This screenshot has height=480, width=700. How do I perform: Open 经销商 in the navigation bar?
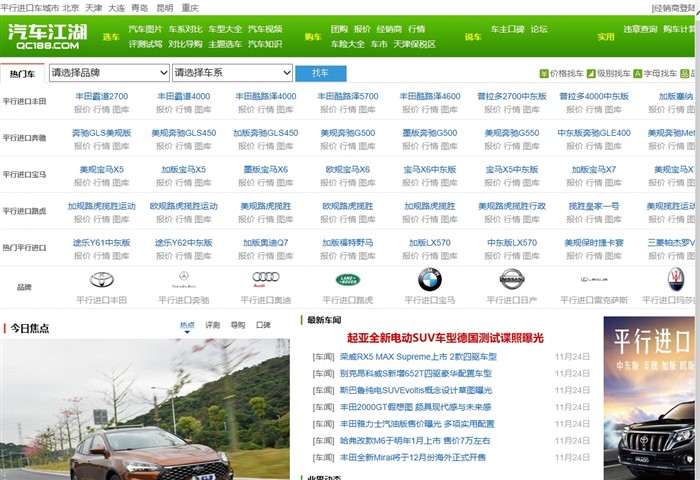(389, 29)
